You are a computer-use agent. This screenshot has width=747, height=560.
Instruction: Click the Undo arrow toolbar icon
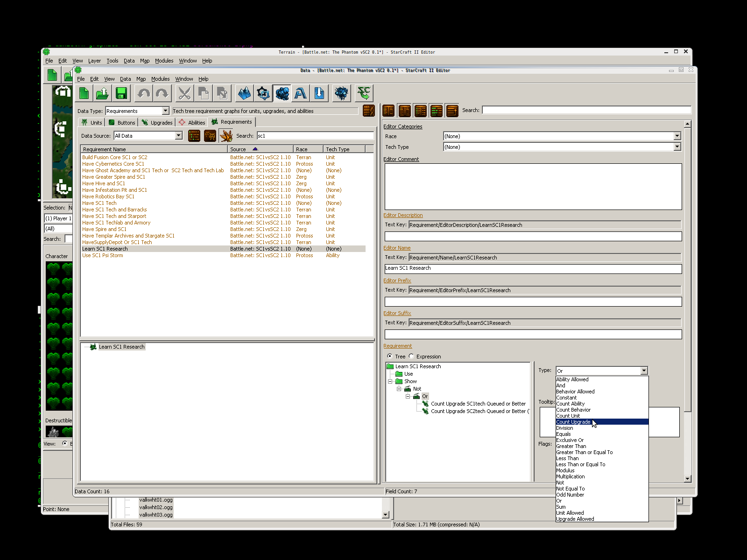point(144,93)
